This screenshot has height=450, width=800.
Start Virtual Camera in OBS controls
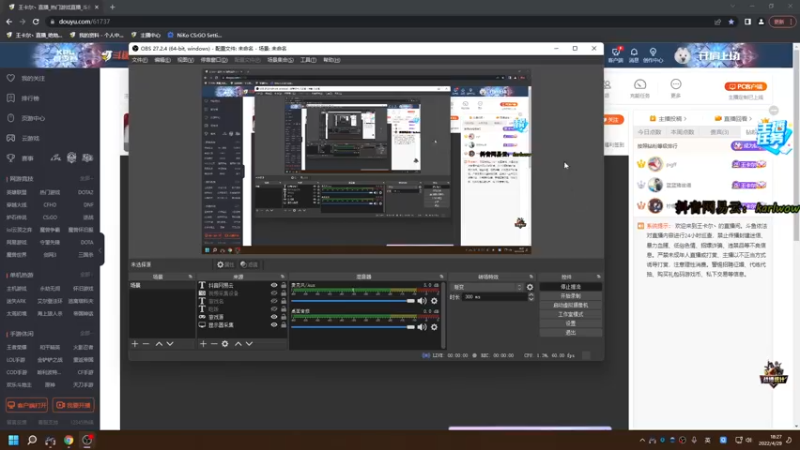570,305
